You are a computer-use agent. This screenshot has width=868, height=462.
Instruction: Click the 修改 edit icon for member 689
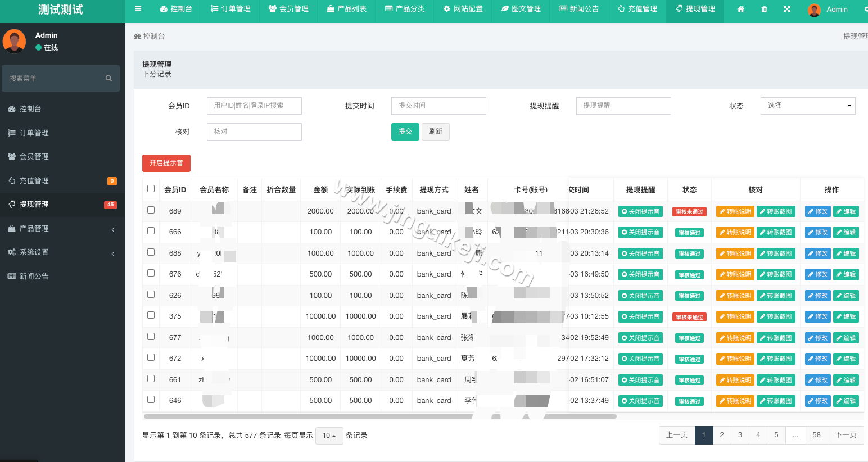click(x=817, y=211)
